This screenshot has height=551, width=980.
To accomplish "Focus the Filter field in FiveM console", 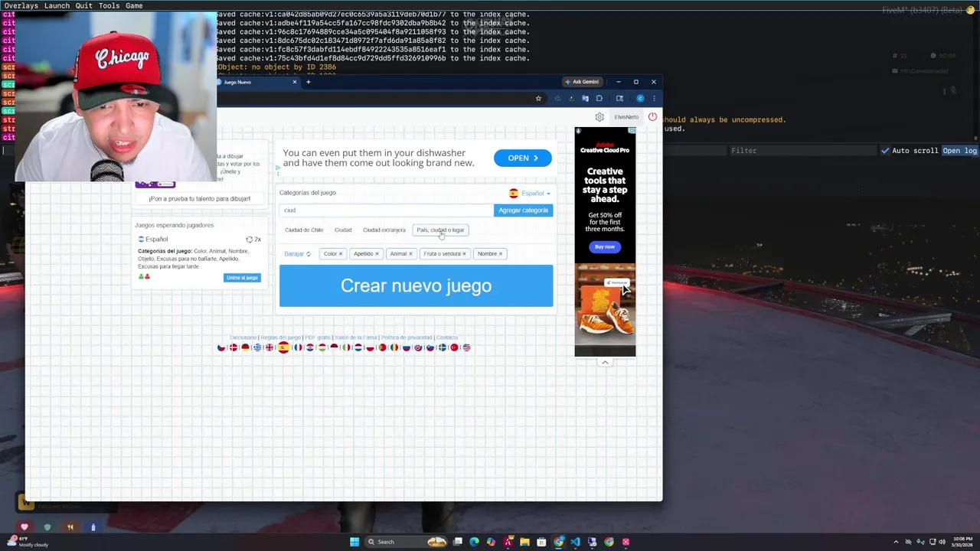I will 801,151.
